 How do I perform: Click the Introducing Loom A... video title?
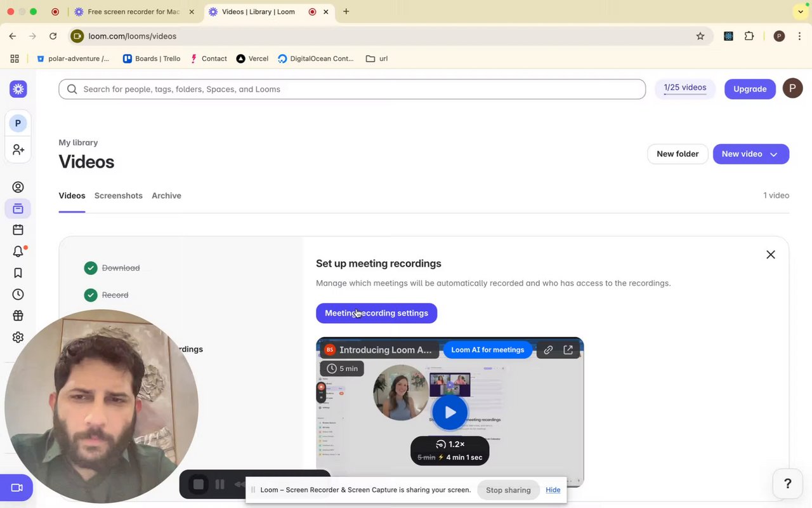click(385, 350)
